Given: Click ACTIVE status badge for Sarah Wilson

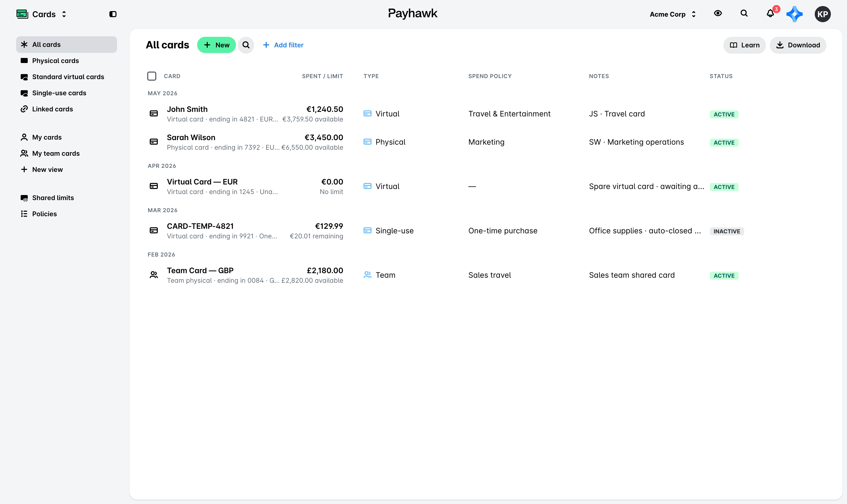Looking at the screenshot, I should click(724, 143).
